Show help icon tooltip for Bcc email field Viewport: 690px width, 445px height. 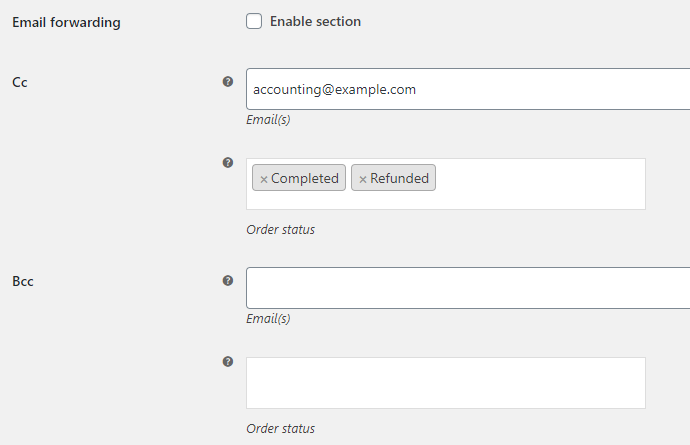228,280
